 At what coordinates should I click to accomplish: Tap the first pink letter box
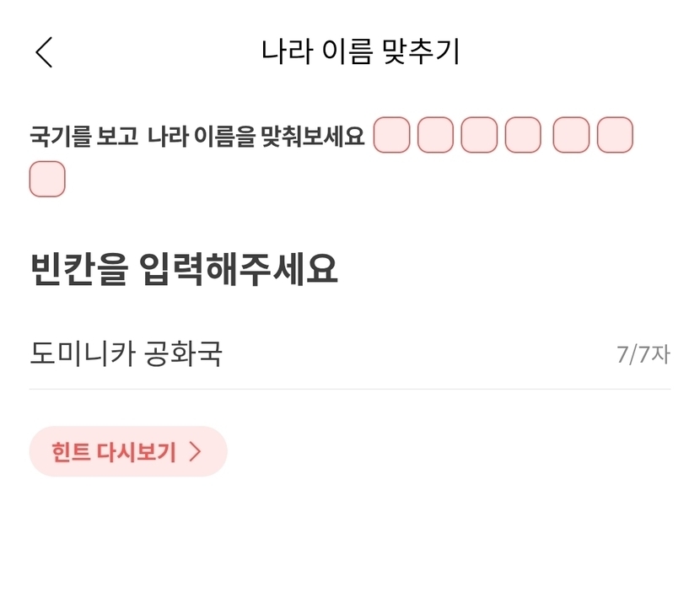tap(391, 135)
